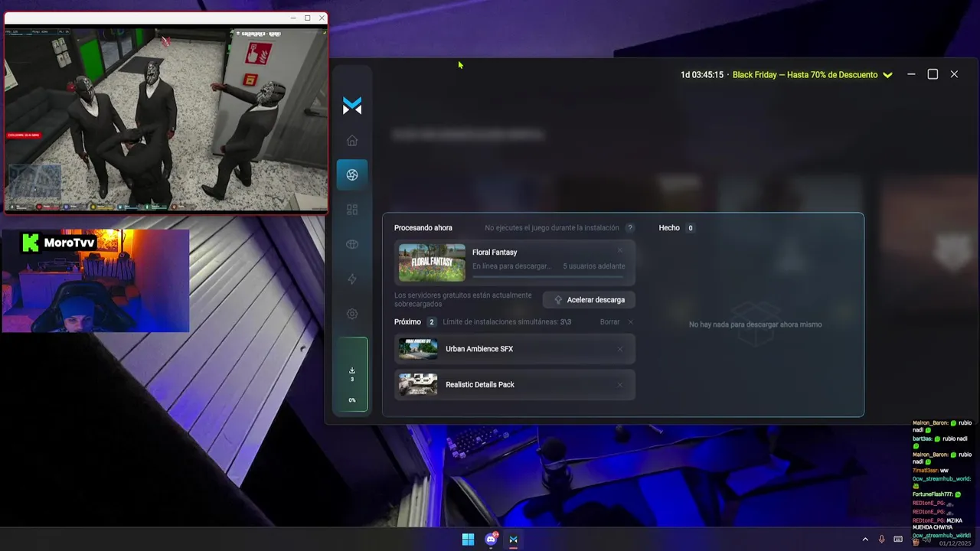Maximize the game window
This screenshot has height=551, width=980.
tap(308, 18)
